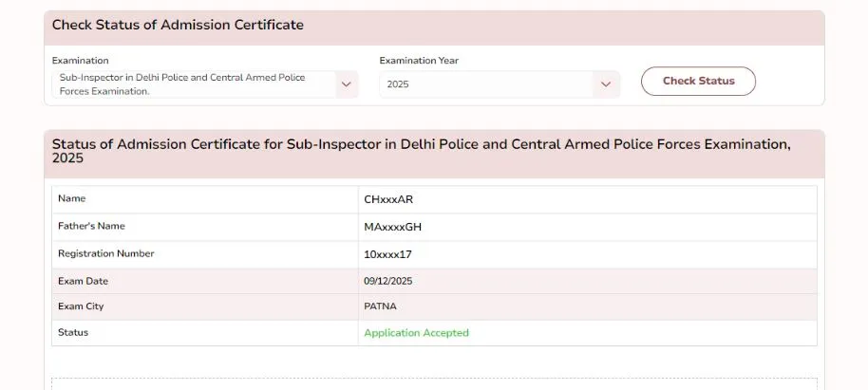
Task: Select the father's name value MAxxxxGH
Action: (x=392, y=227)
